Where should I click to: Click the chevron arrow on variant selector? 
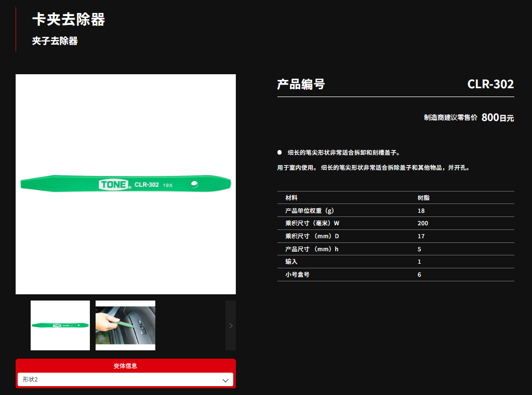225,380
